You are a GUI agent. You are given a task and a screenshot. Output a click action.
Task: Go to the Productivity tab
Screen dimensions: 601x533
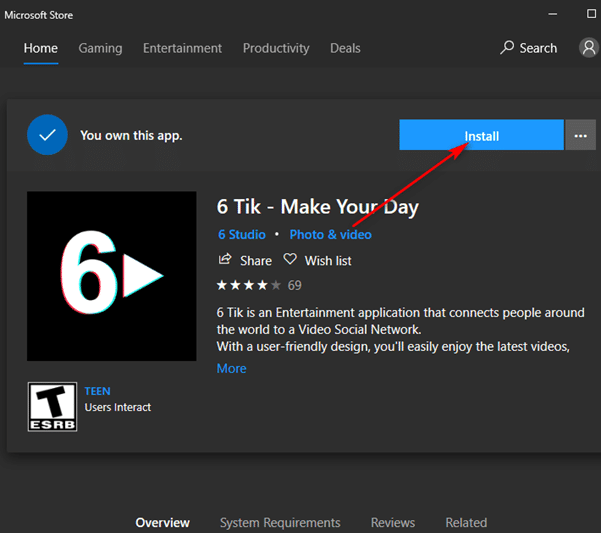pyautogui.click(x=276, y=48)
